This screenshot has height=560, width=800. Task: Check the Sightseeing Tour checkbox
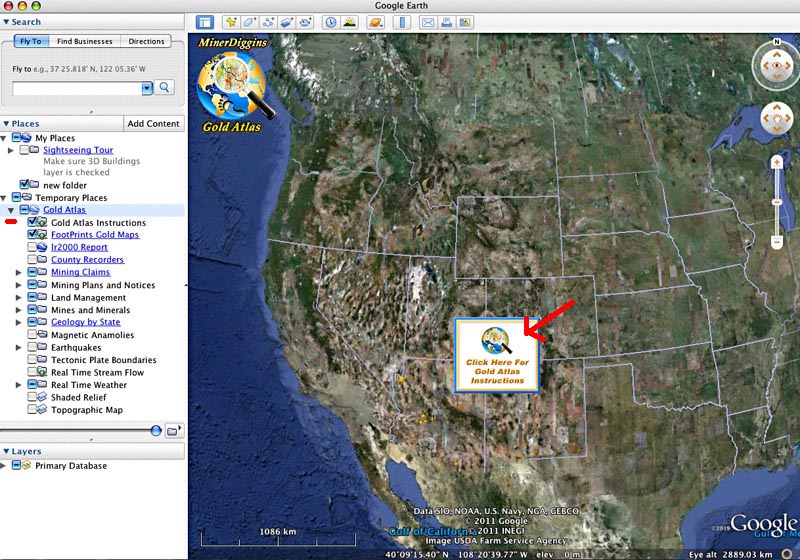pyautogui.click(x=24, y=150)
